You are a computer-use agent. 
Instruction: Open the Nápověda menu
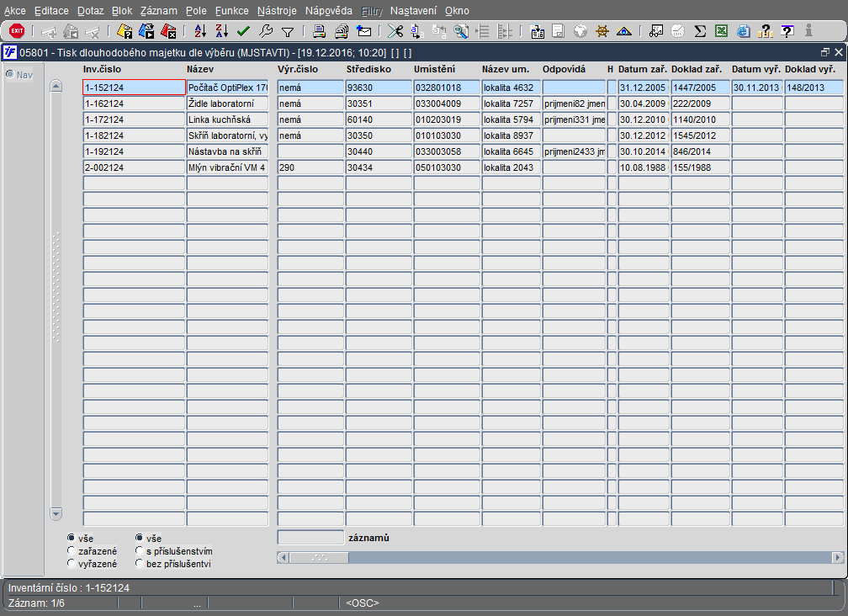[328, 11]
